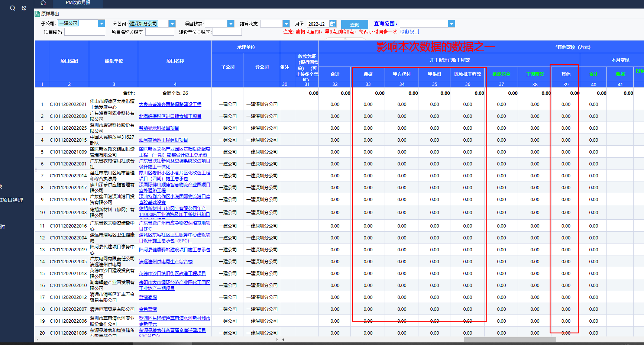The image size is (644, 345).
Task: Open project link 清远连州供电局生产综合楼
Action: (166, 262)
